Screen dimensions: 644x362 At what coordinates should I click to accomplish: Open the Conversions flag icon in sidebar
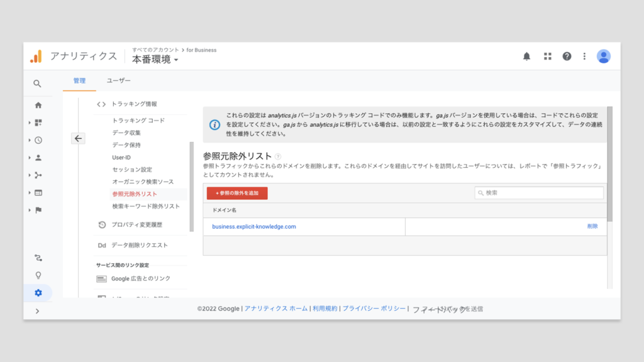point(38,210)
